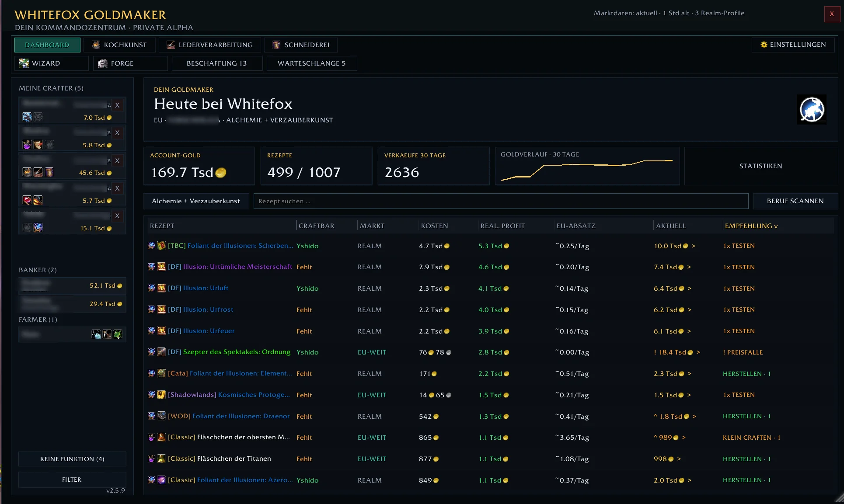Click the fishing icon in the Farmer row
The height and width of the screenshot is (504, 844).
[96, 334]
